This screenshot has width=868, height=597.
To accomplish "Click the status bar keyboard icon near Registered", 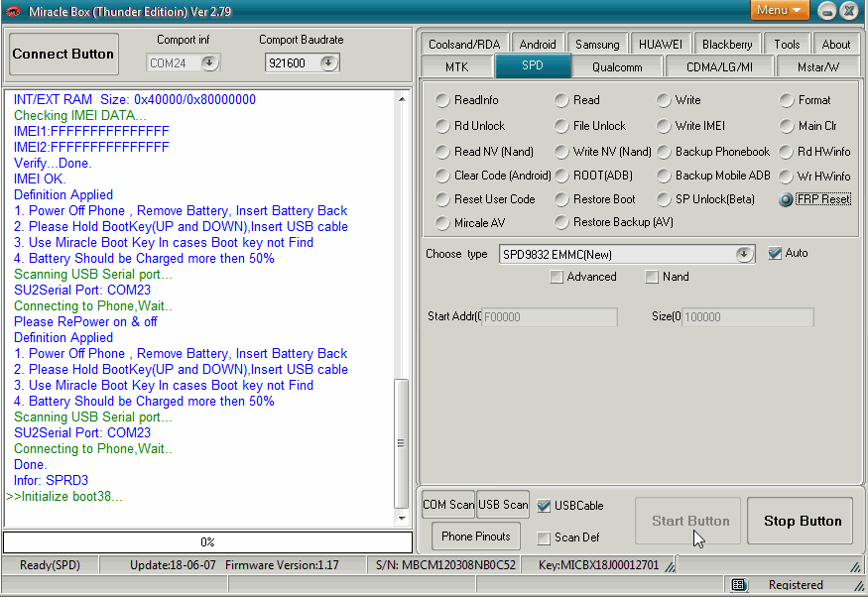I will tap(739, 584).
